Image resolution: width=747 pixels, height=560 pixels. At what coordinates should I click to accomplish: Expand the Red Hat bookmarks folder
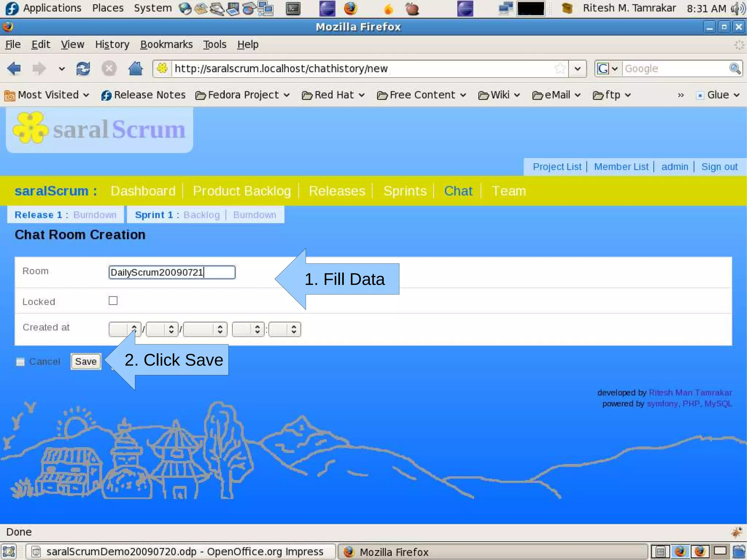click(333, 95)
